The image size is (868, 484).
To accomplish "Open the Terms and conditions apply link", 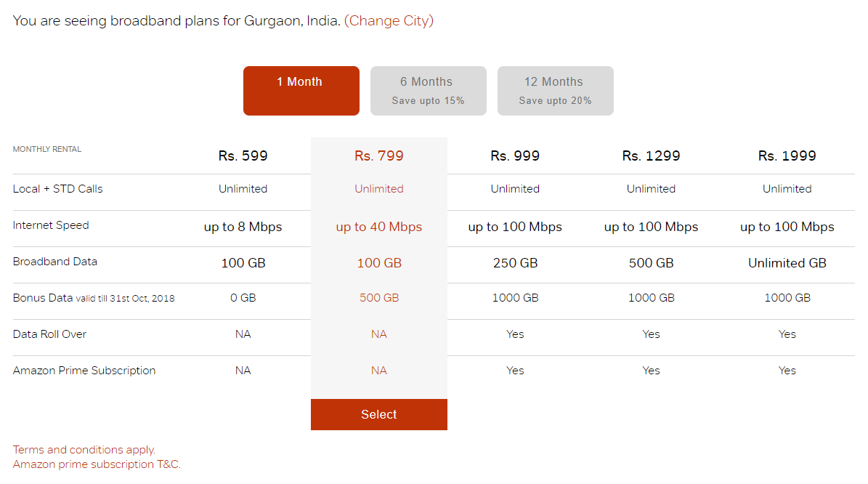I will pyautogui.click(x=84, y=450).
